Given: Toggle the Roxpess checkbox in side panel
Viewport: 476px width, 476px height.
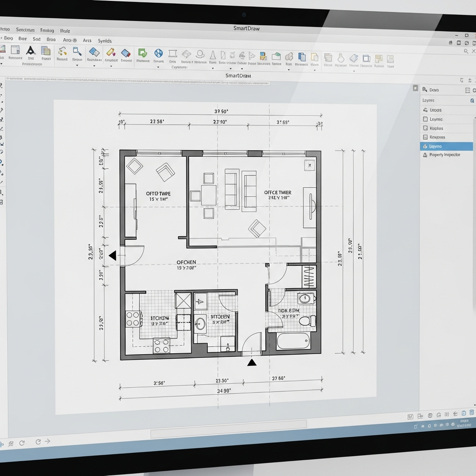Looking at the screenshot, I should pyautogui.click(x=425, y=137).
